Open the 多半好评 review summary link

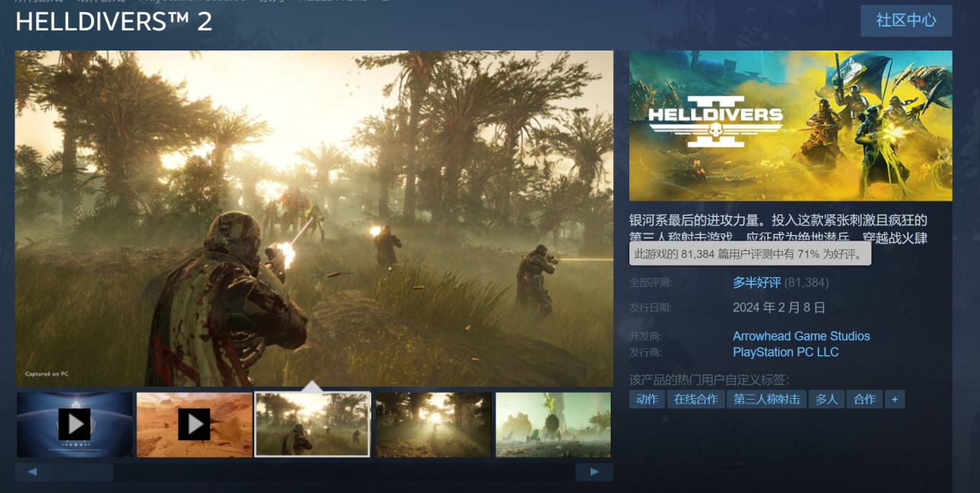756,282
